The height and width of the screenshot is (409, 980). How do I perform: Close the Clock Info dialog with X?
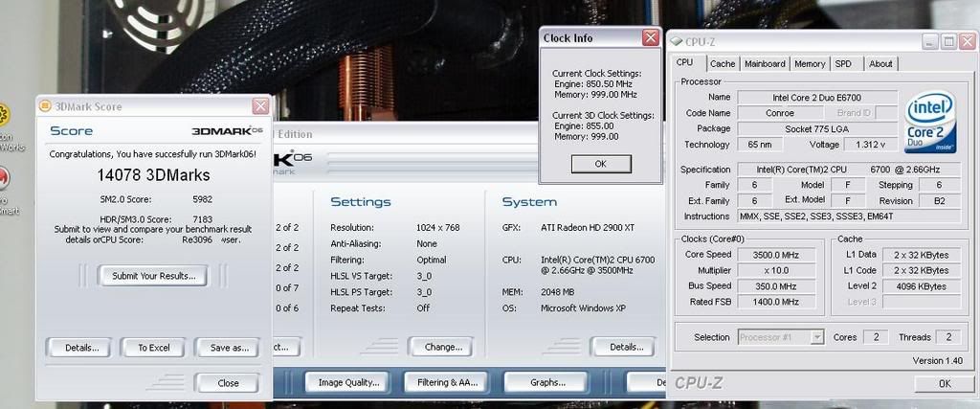pyautogui.click(x=651, y=38)
